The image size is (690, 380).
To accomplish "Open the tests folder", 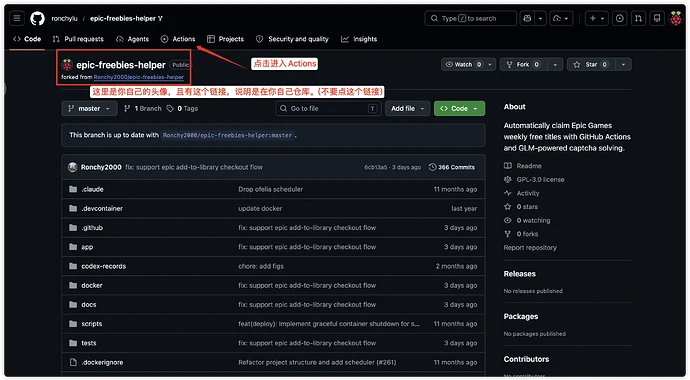I will 89,343.
